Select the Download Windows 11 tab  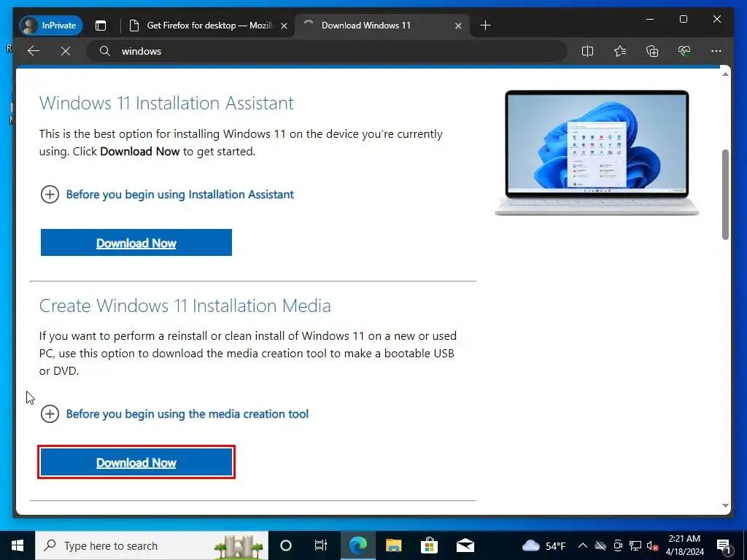tap(381, 26)
